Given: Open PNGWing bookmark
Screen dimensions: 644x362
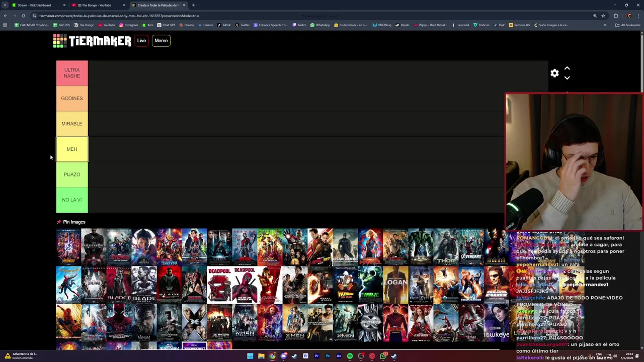Looking at the screenshot, I should pos(382,25).
